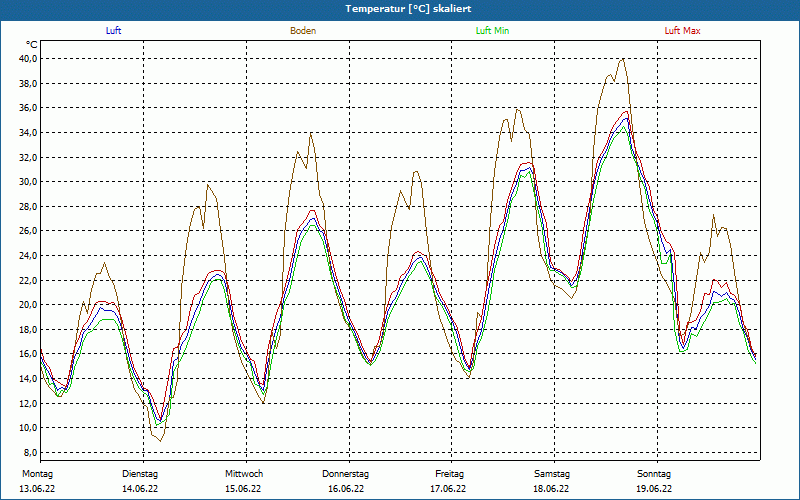
Task: Select the 'Montag' day label
Action: click(36, 473)
